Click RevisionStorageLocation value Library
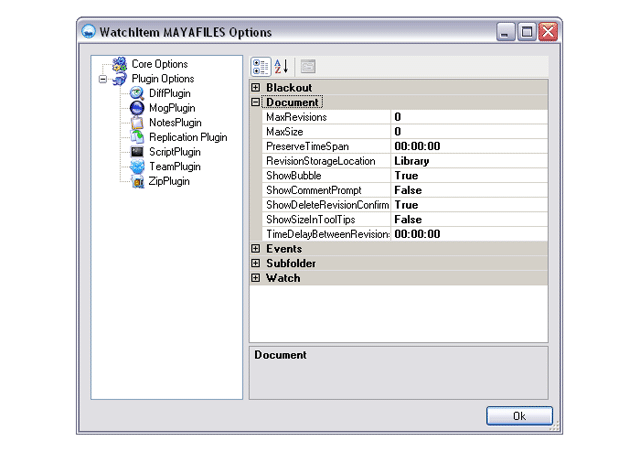 (469, 161)
